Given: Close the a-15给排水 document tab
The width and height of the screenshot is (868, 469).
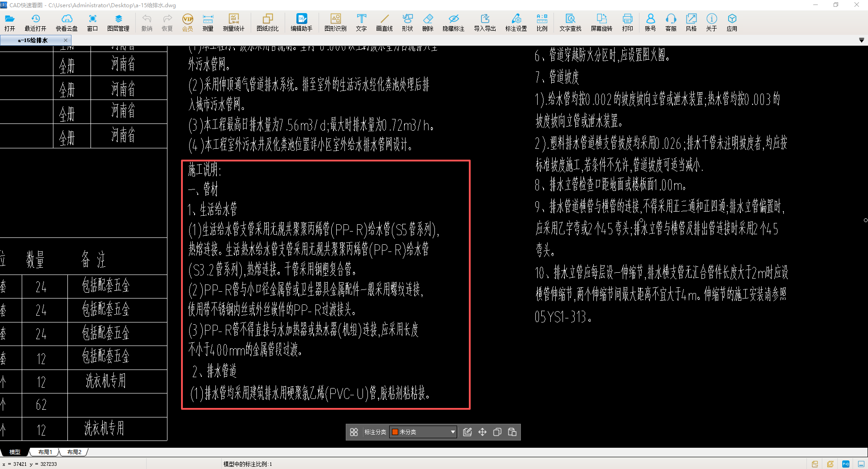Looking at the screenshot, I should (66, 40).
